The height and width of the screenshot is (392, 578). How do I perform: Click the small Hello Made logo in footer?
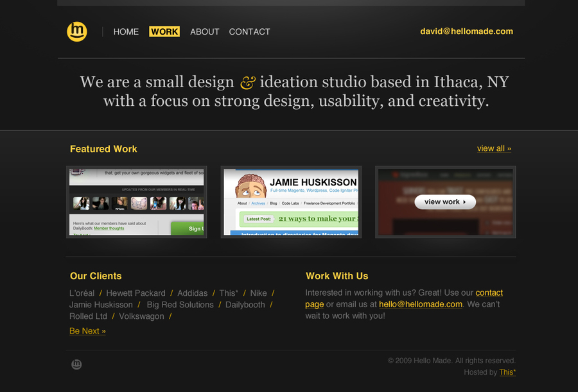76,364
